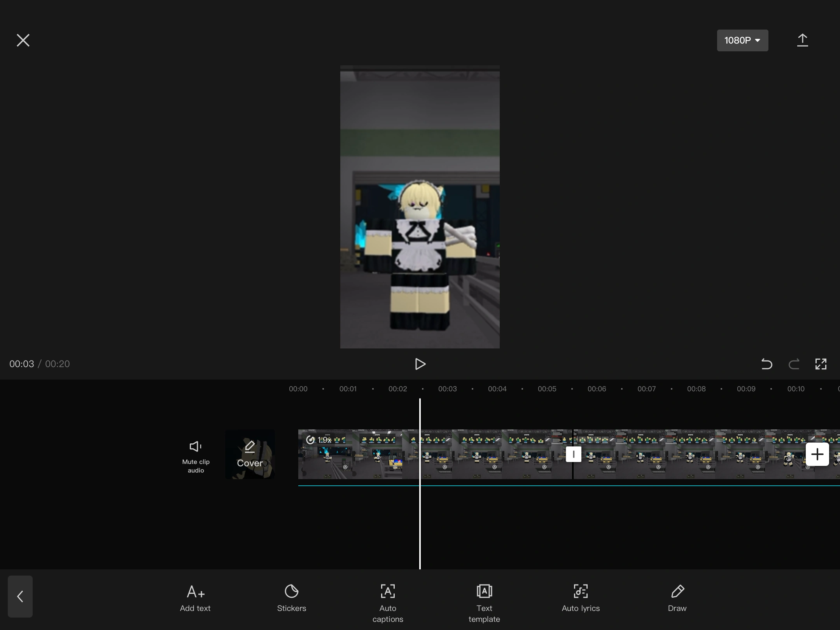Click the 00:06 mark on the timeline ruler
This screenshot has height=630, width=840.
tap(597, 389)
